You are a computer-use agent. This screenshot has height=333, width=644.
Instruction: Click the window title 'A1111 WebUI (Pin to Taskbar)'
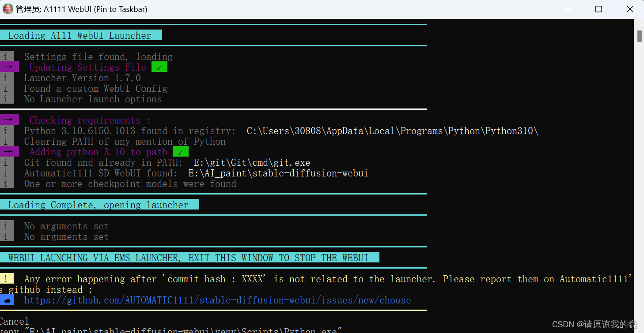click(x=95, y=9)
